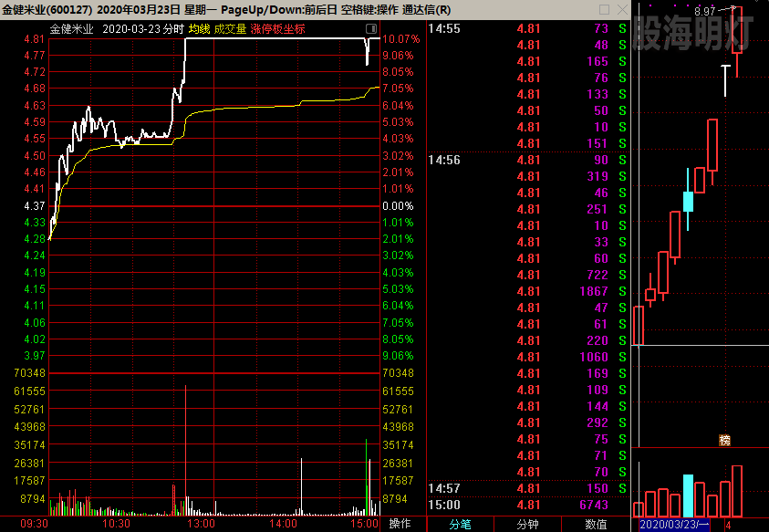Click the 09:30 time axis label
This screenshot has width=769, height=532.
[x=34, y=524]
